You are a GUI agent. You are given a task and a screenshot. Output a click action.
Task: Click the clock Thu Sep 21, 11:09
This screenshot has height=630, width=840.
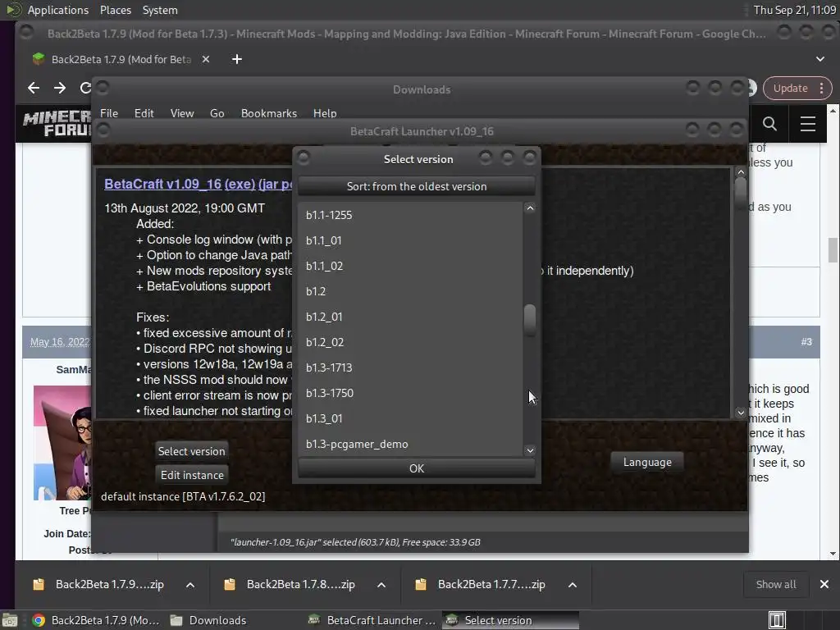pos(794,10)
